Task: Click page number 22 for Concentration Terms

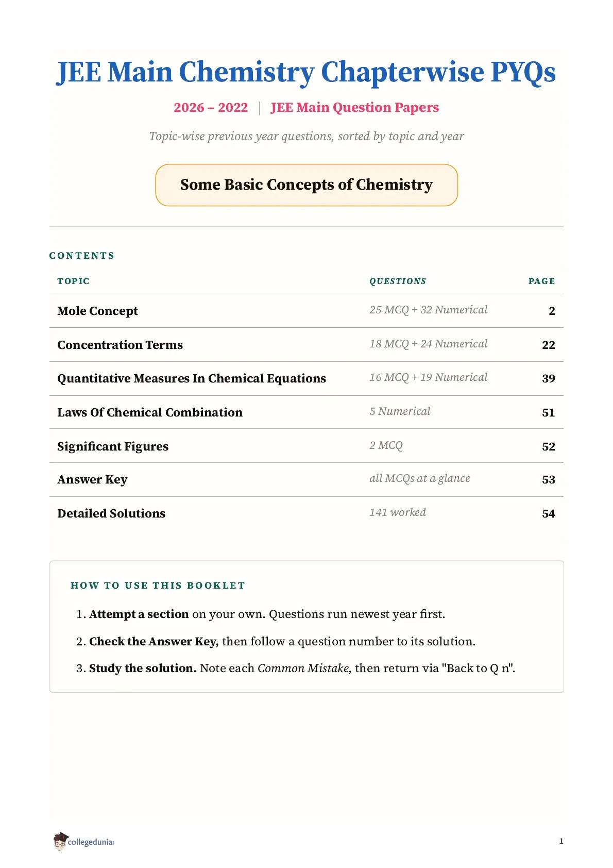Action: (549, 345)
